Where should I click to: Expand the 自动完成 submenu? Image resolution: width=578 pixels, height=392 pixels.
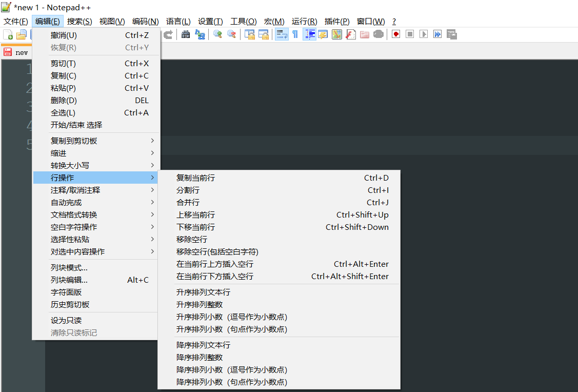point(96,203)
